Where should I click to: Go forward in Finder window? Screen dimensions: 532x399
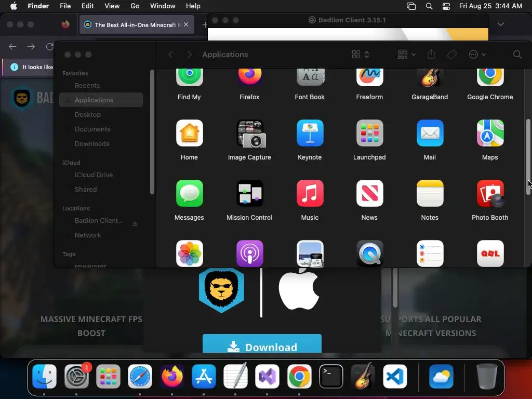tap(189, 54)
